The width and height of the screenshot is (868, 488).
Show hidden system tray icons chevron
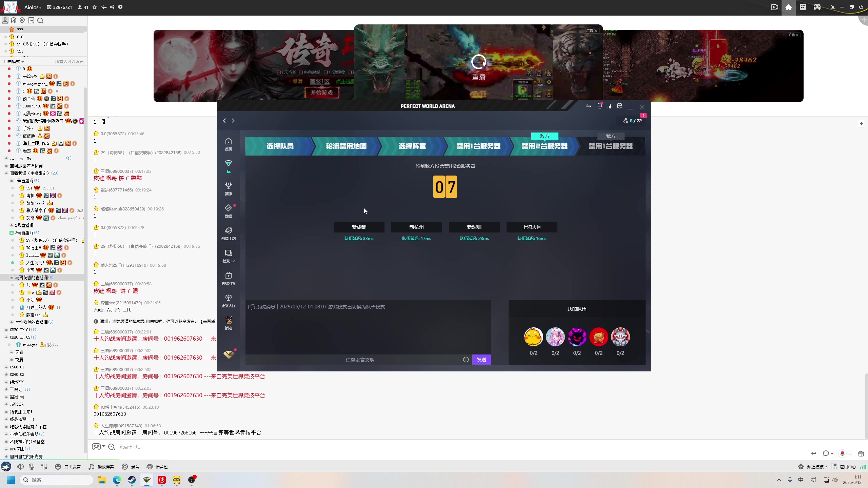[x=779, y=480]
